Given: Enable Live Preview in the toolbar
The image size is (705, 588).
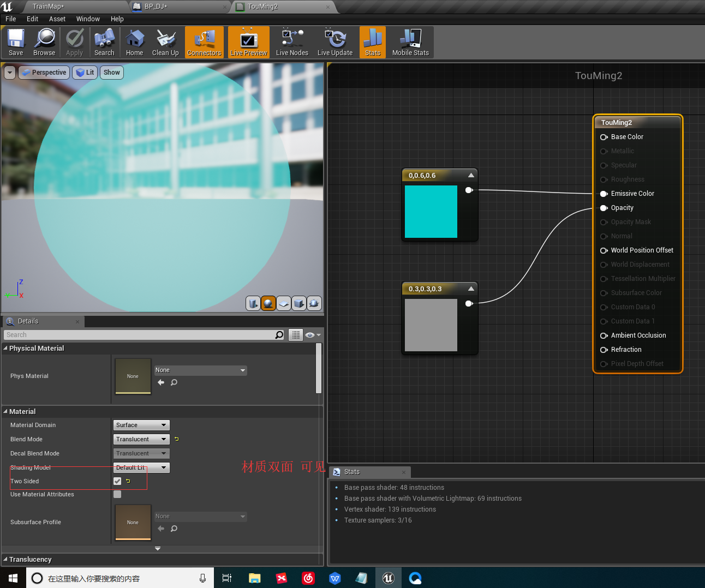Looking at the screenshot, I should pos(248,42).
